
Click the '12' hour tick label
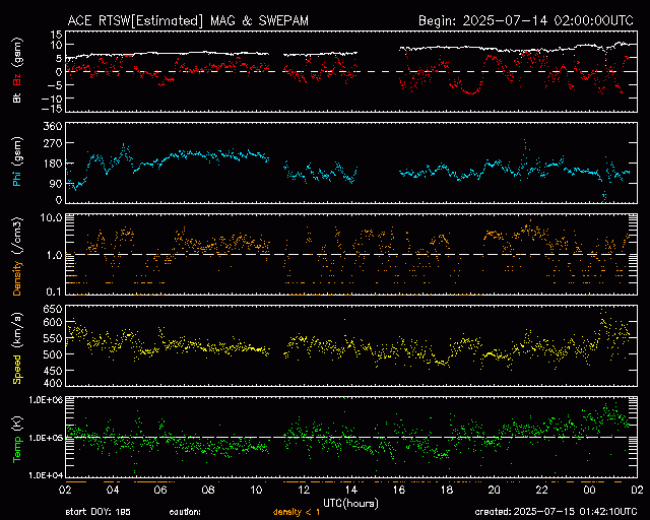pyautogui.click(x=303, y=490)
